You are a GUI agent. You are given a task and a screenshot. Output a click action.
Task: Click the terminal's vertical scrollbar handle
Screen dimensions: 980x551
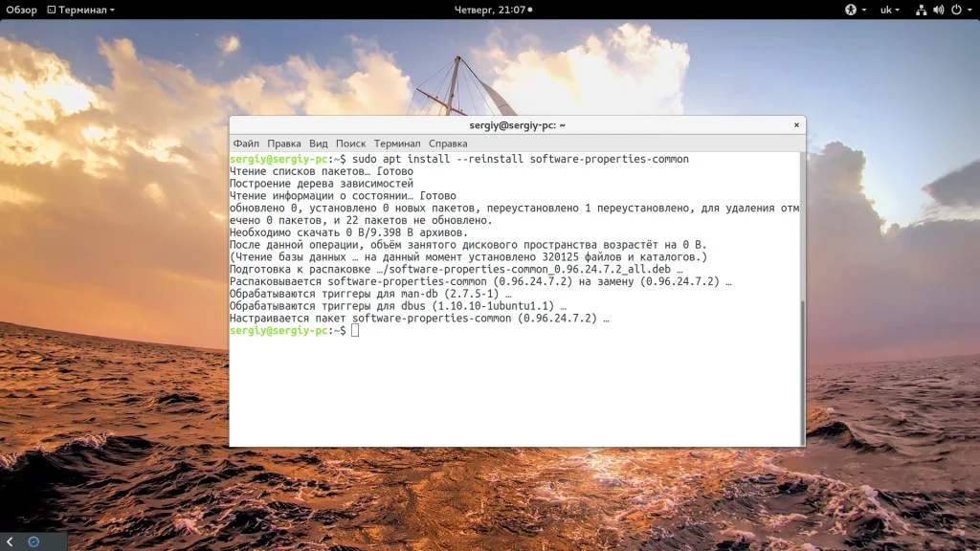click(x=803, y=372)
